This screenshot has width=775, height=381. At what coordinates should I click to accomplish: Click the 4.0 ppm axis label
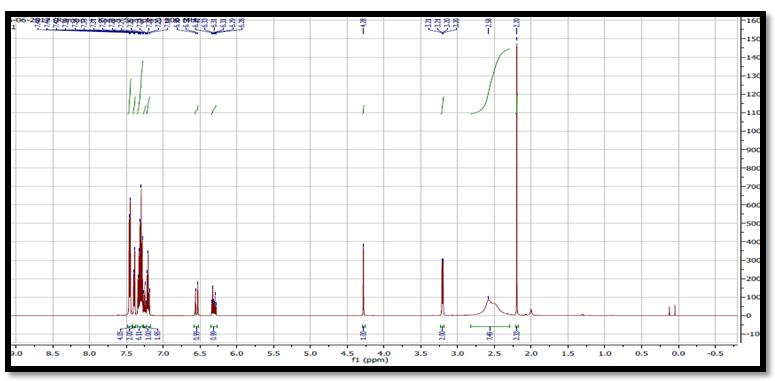coord(384,353)
